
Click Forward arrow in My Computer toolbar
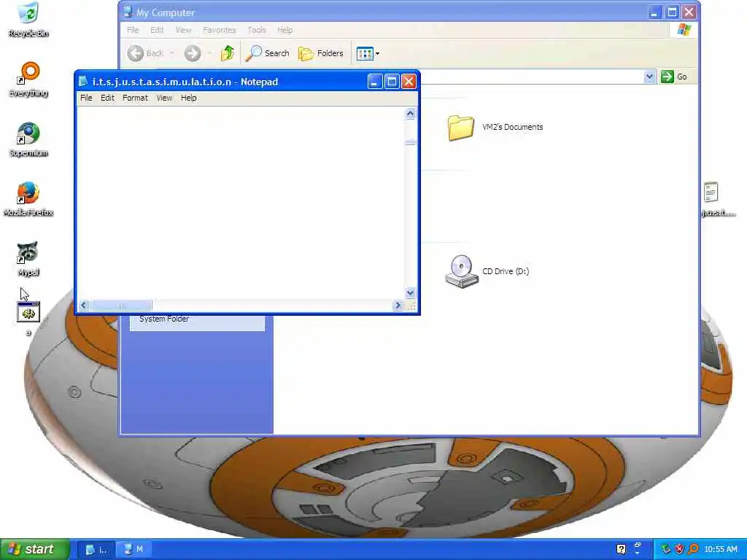(x=193, y=53)
